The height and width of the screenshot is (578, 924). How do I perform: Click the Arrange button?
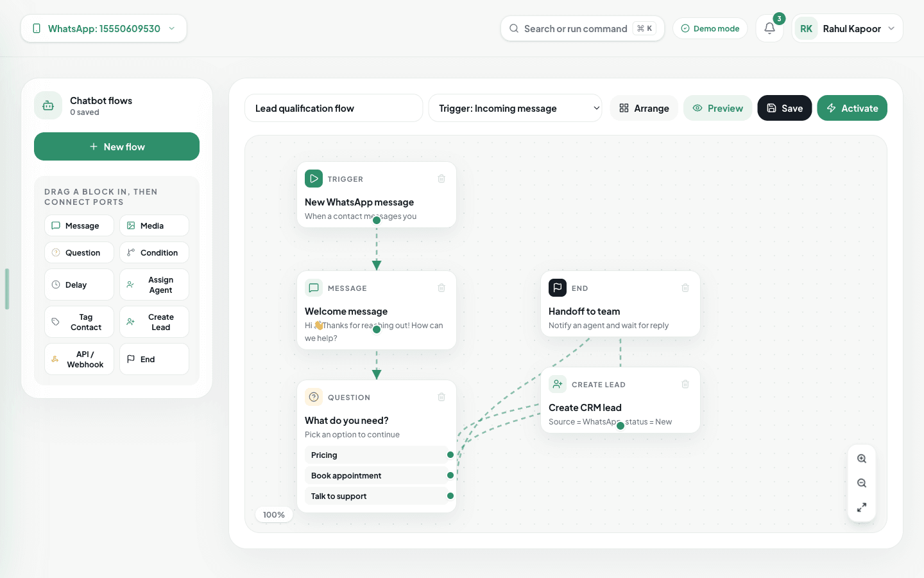click(x=644, y=108)
